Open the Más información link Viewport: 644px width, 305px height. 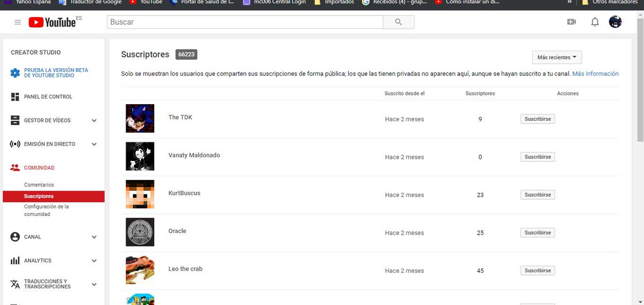(x=595, y=74)
